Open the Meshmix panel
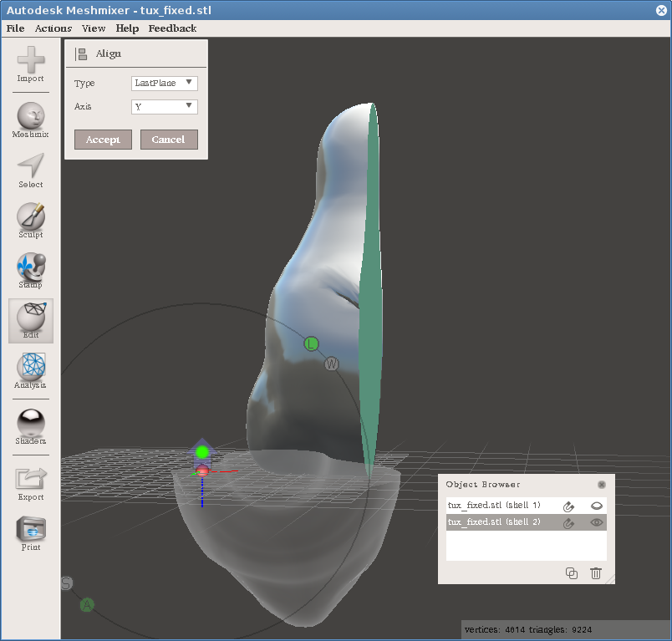The image size is (672, 641). pyautogui.click(x=30, y=120)
